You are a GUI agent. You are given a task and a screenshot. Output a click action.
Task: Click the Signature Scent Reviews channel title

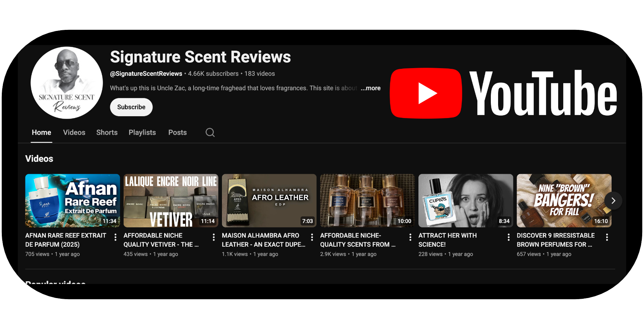(200, 57)
